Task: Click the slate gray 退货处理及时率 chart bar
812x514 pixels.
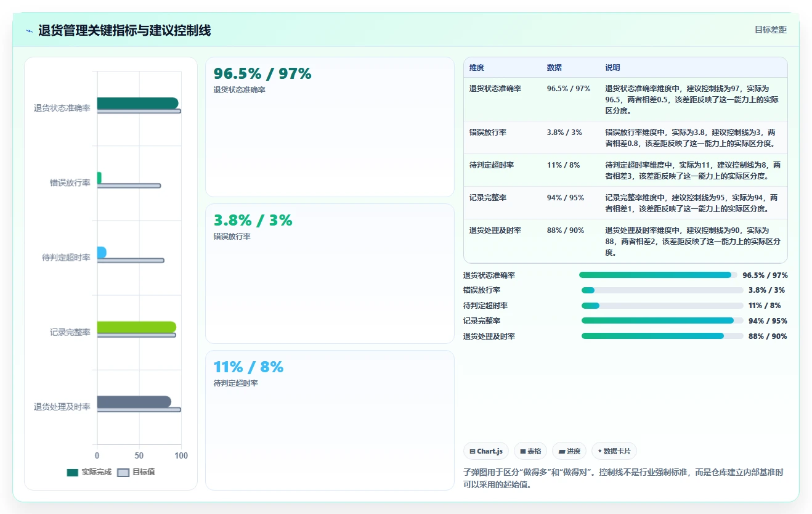Action: pyautogui.click(x=134, y=402)
